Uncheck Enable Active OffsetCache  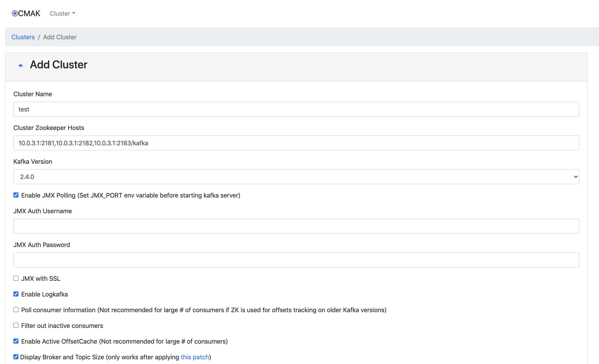(16, 341)
